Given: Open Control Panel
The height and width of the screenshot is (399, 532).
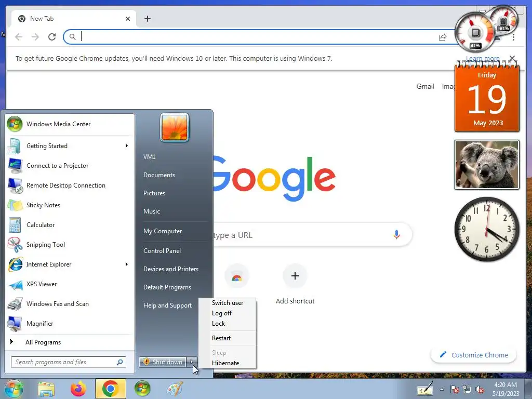Looking at the screenshot, I should click(162, 251).
